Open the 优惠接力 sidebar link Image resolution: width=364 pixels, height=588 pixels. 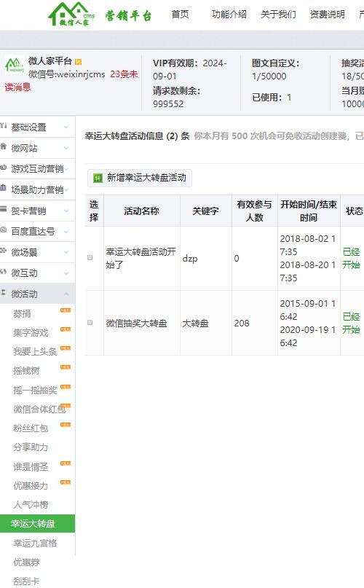pos(31,485)
